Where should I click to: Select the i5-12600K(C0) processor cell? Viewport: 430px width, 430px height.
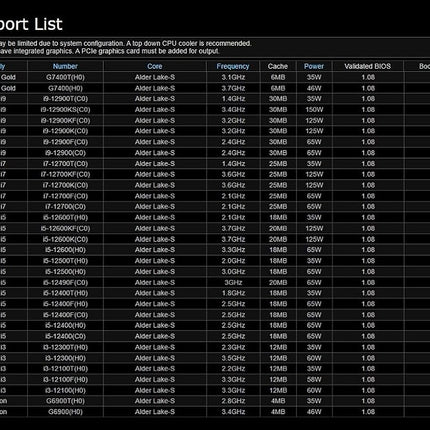(x=65, y=239)
